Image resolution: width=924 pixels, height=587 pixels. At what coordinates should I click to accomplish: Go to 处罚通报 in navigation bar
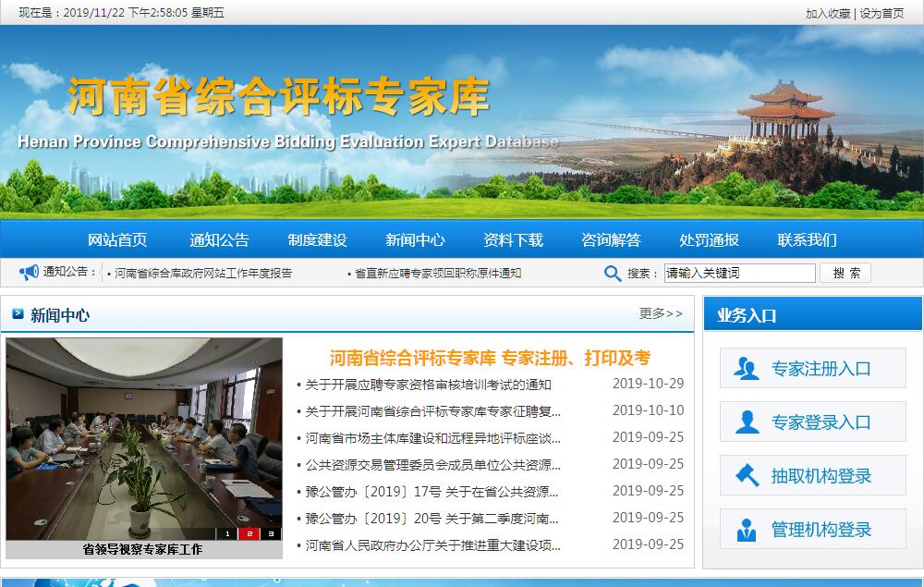click(709, 240)
